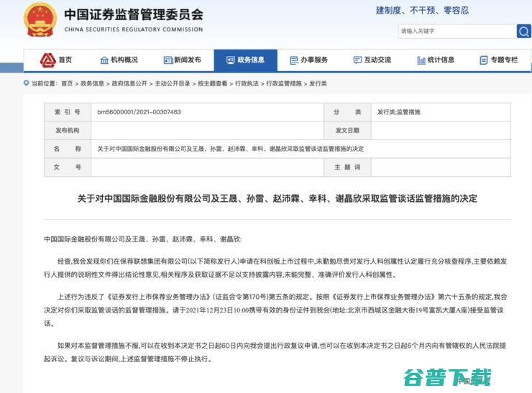Click the 索引号 table label cell
The height and width of the screenshot is (393, 532).
pos(68,112)
